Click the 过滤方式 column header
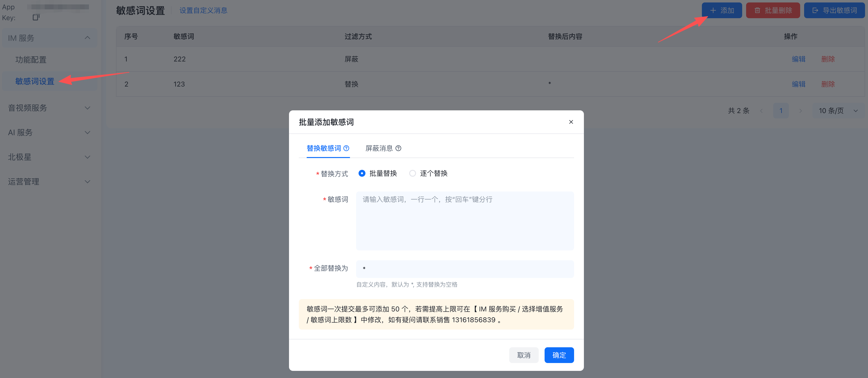The width and height of the screenshot is (868, 378). [358, 36]
